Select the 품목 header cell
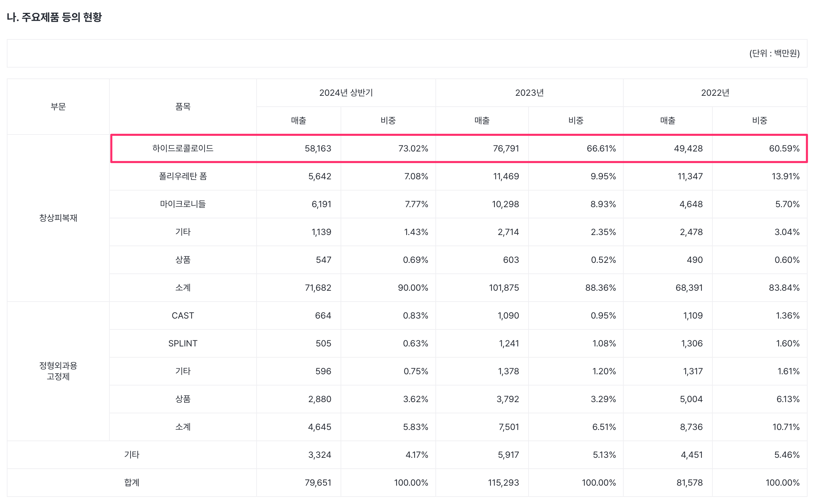Image resolution: width=813 pixels, height=504 pixels. [x=183, y=107]
